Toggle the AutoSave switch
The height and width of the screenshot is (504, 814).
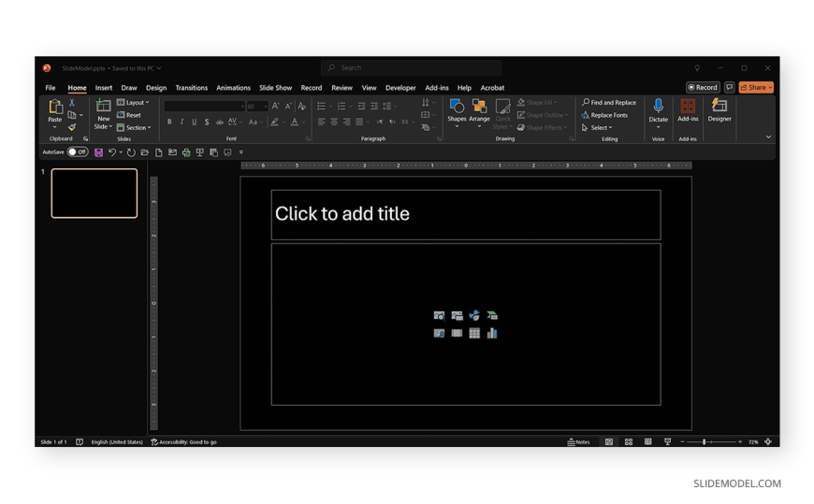78,152
